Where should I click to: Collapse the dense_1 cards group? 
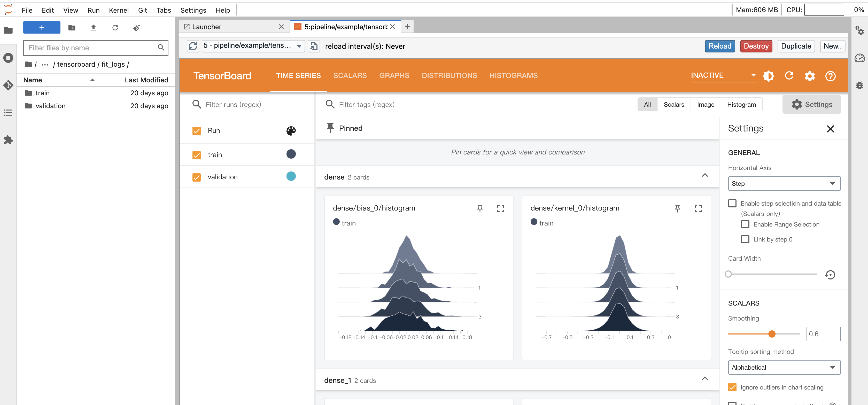point(704,378)
